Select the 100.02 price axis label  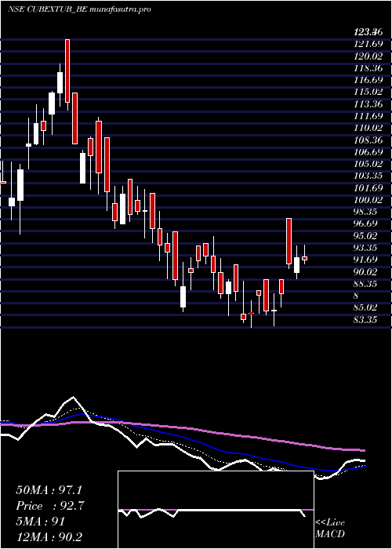tap(368, 200)
